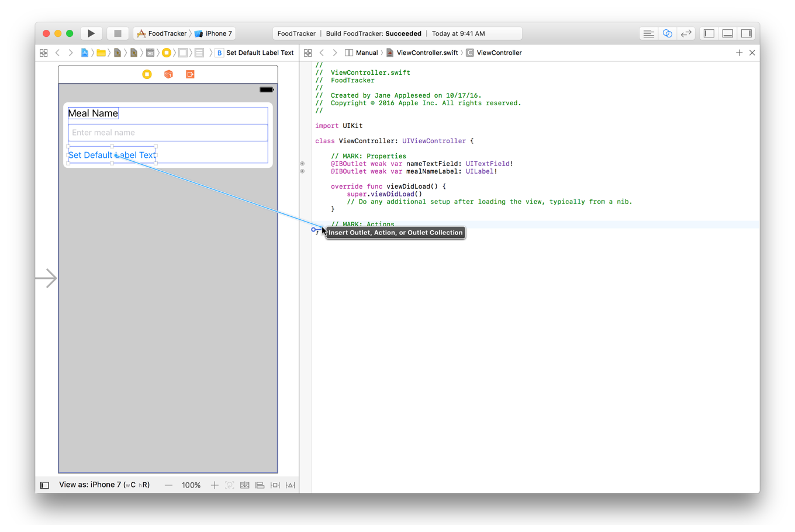
Task: Click the Stop build button
Action: click(x=117, y=33)
